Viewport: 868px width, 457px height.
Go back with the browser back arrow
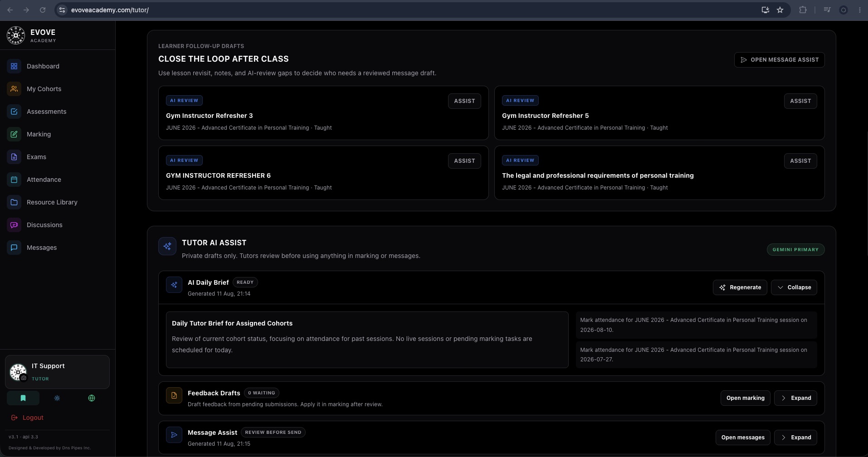tap(10, 10)
